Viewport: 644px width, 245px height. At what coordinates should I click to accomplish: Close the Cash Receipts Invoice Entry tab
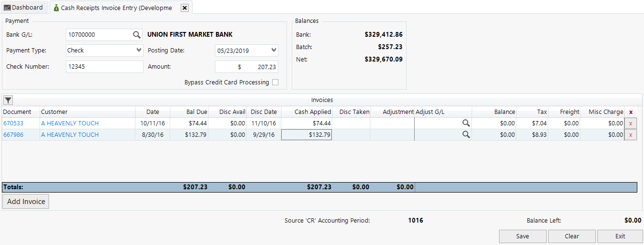(185, 8)
